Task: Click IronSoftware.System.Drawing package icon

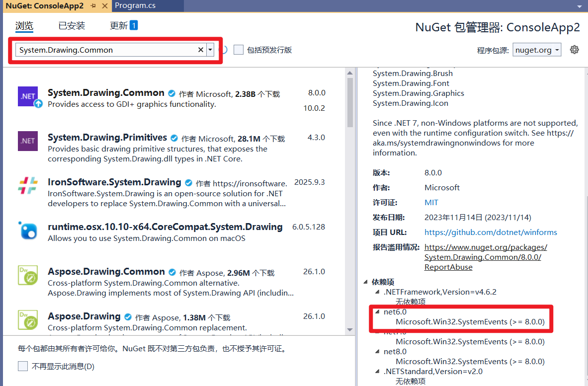Action: [28, 185]
